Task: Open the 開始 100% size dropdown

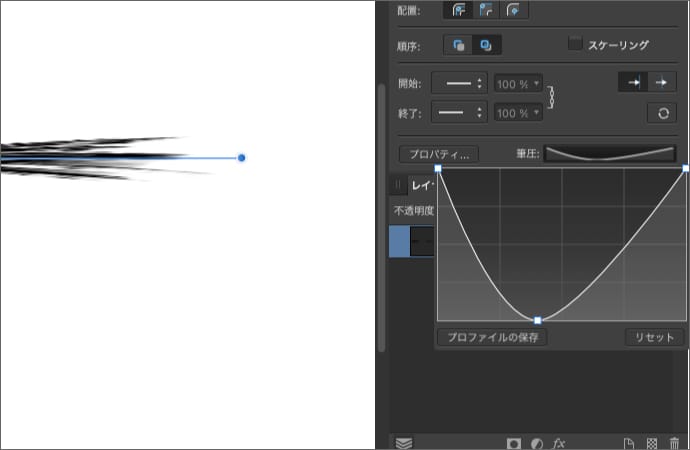Action: (x=518, y=82)
